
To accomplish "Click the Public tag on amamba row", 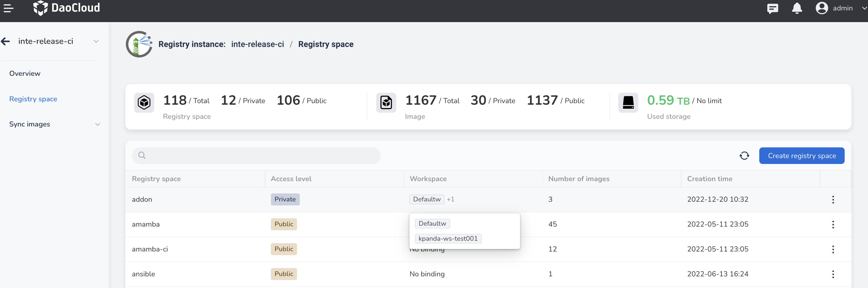I will coord(284,224).
